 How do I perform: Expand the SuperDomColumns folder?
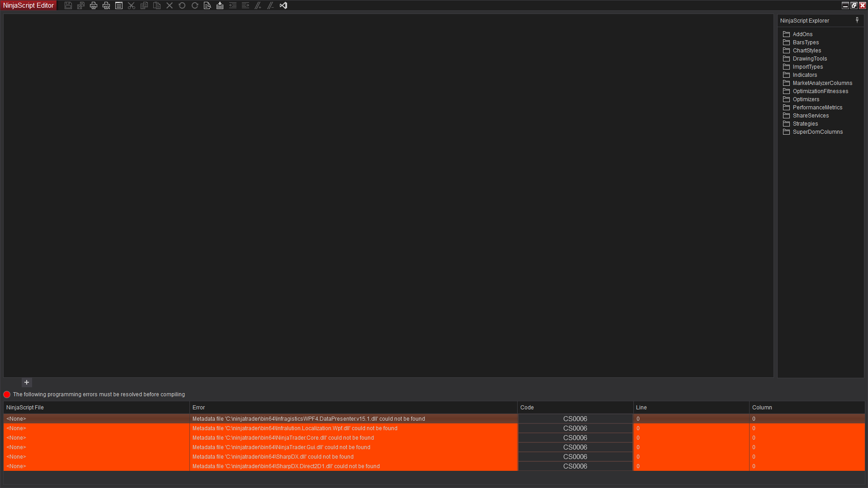(x=817, y=132)
